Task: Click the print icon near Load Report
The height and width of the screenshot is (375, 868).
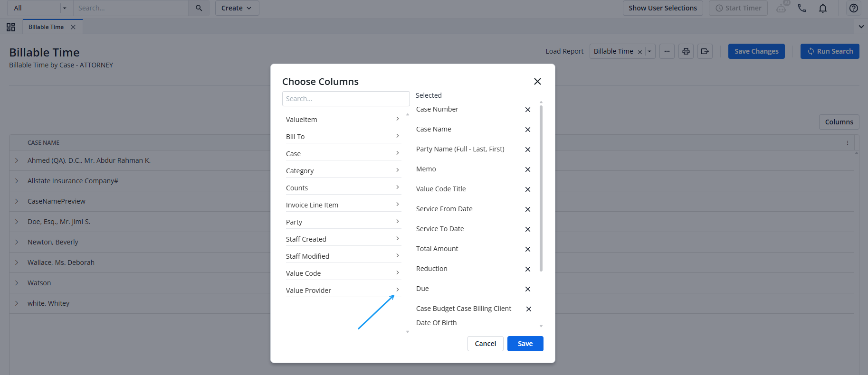Action: click(686, 51)
